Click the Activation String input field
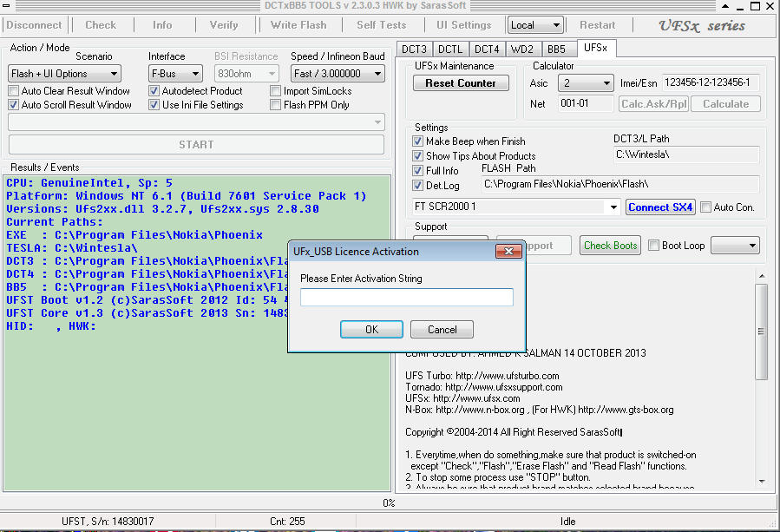This screenshot has height=532, width=780. (406, 297)
